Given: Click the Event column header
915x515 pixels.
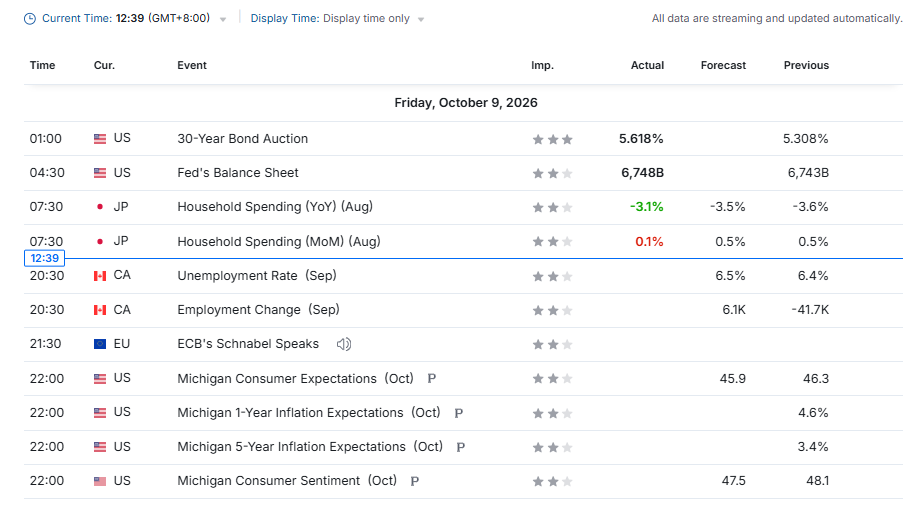Looking at the screenshot, I should (192, 65).
